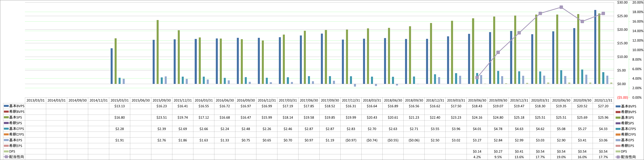
Task: Click the 基本CFPS teal swatch in right legend
Action: [x=618, y=129]
